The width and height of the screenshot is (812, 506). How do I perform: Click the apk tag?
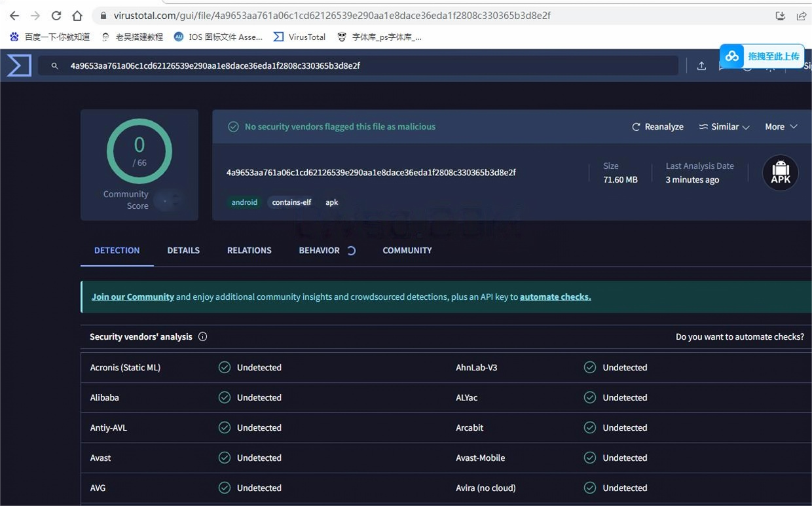[x=332, y=202]
